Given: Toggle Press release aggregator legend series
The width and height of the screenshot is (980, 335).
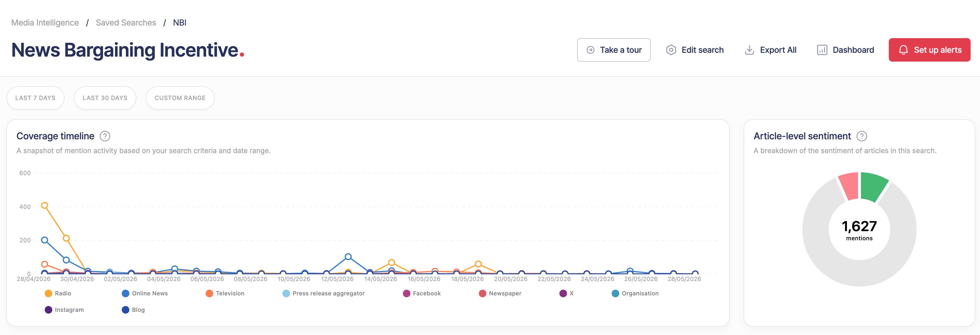Looking at the screenshot, I should point(323,293).
